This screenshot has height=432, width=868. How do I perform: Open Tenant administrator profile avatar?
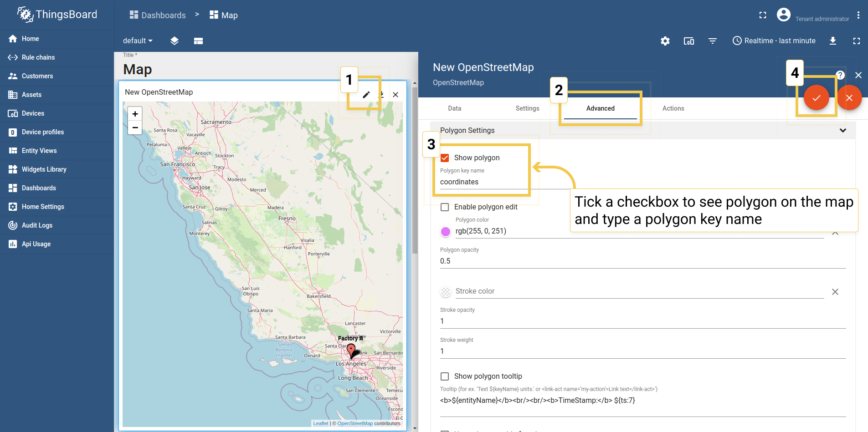pos(784,15)
